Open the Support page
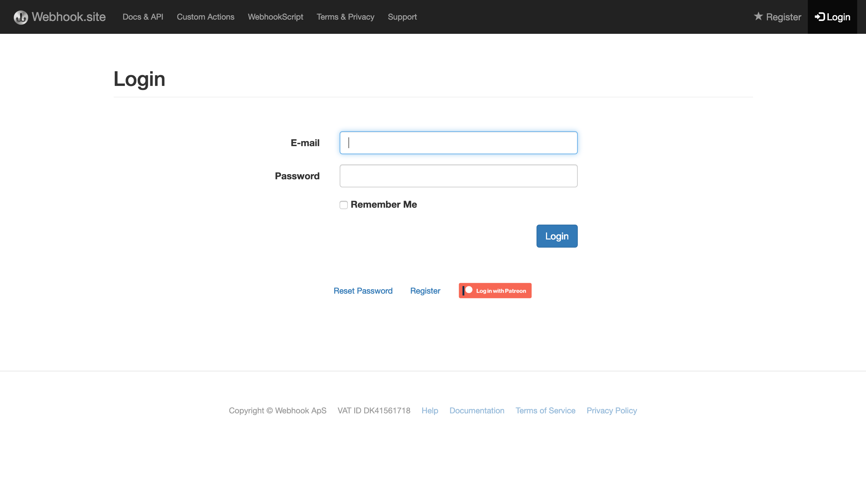866x504 pixels. click(402, 17)
